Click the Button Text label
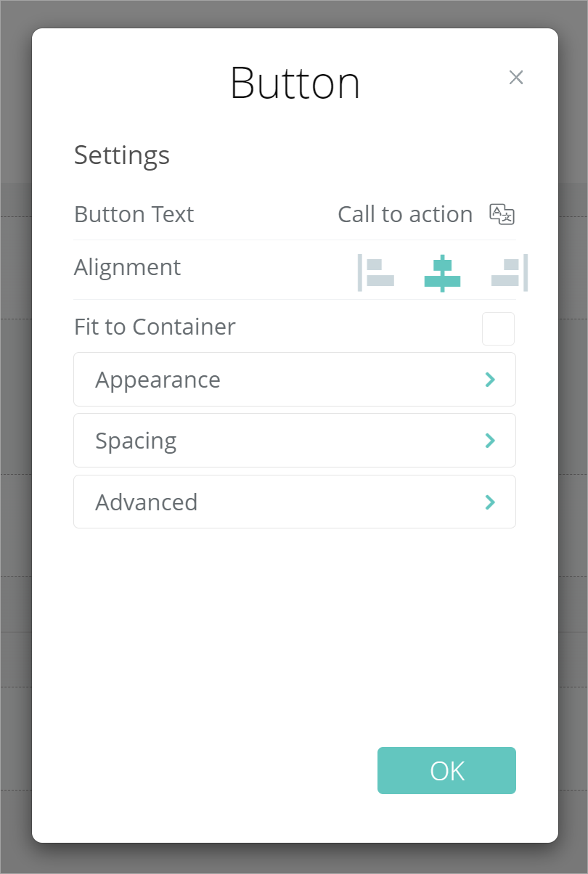Viewport: 588px width, 874px height. coord(134,214)
